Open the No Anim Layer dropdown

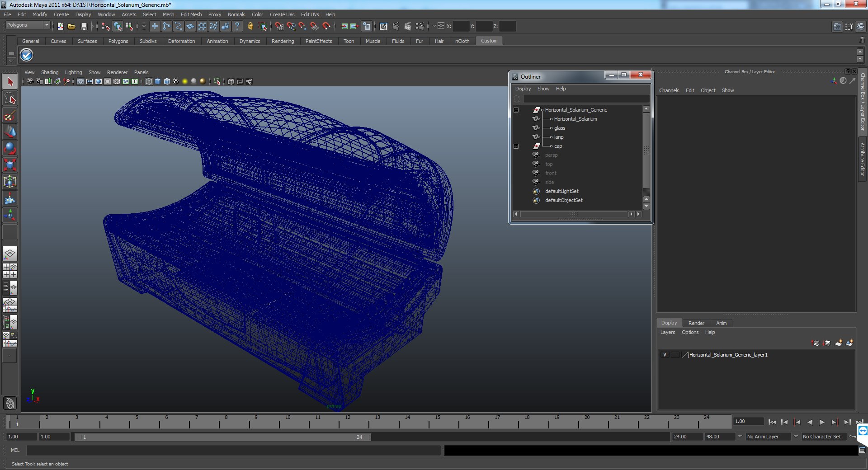click(768, 437)
